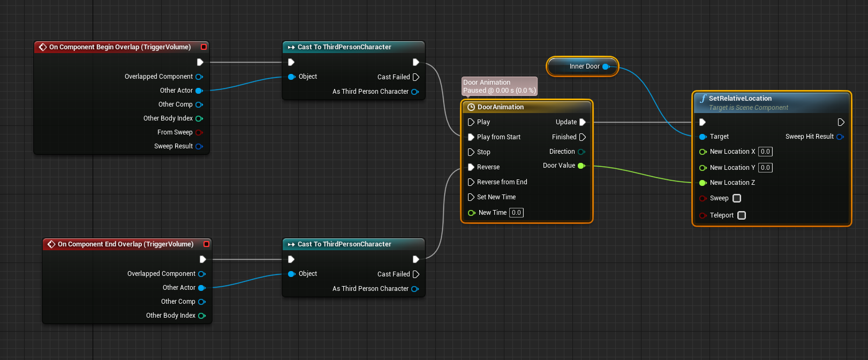868x360 pixels.
Task: Click the New Location Z pin on SetRelativeLocation
Action: point(703,183)
